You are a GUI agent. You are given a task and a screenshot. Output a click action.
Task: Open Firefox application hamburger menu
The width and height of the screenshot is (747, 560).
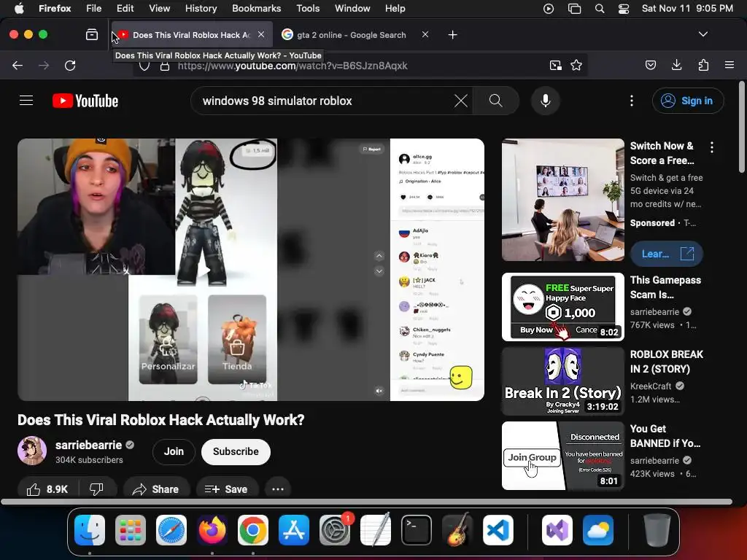[x=729, y=65]
